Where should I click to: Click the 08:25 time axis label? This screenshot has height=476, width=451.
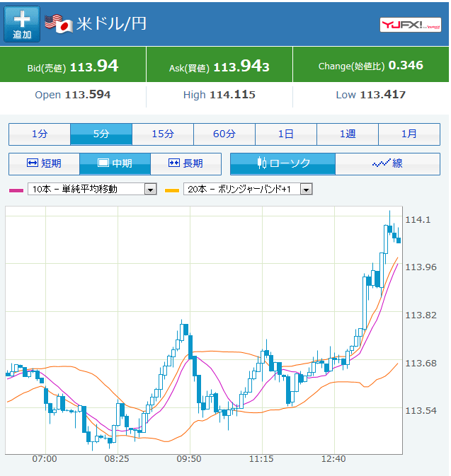[x=117, y=459]
